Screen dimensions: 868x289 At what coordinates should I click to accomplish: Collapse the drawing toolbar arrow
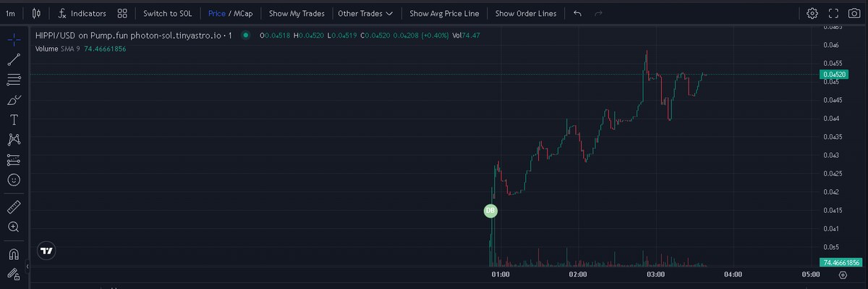[27, 267]
